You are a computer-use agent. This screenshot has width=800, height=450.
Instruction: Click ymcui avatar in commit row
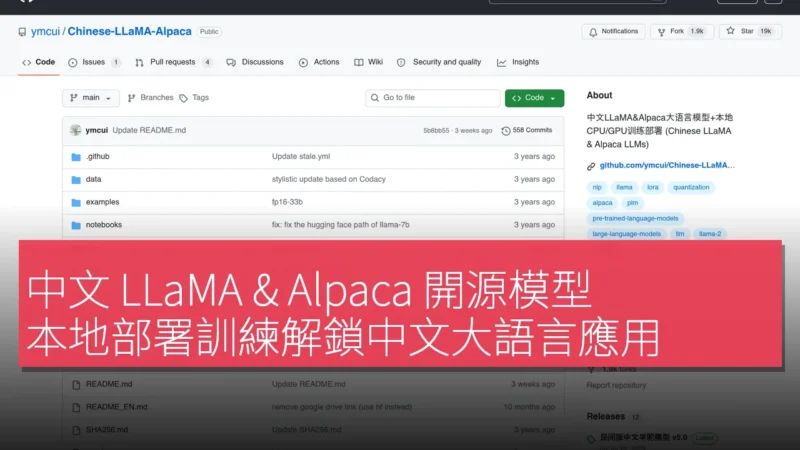tap(76, 130)
